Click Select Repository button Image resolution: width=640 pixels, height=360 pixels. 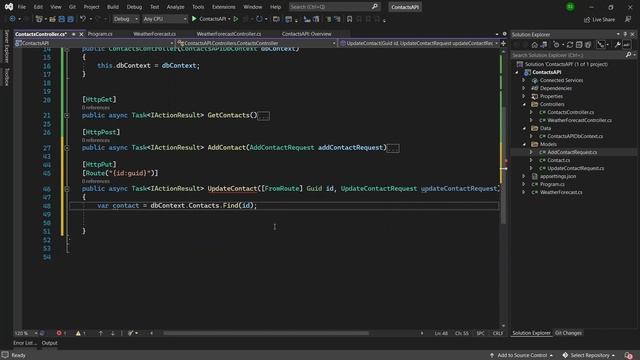tap(589, 355)
